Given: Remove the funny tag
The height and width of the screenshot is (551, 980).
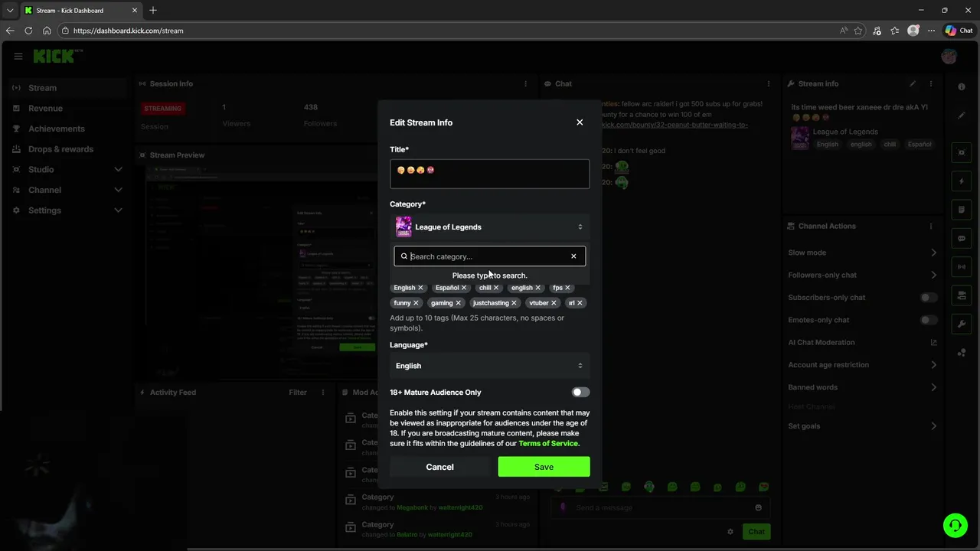Looking at the screenshot, I should click(x=416, y=303).
